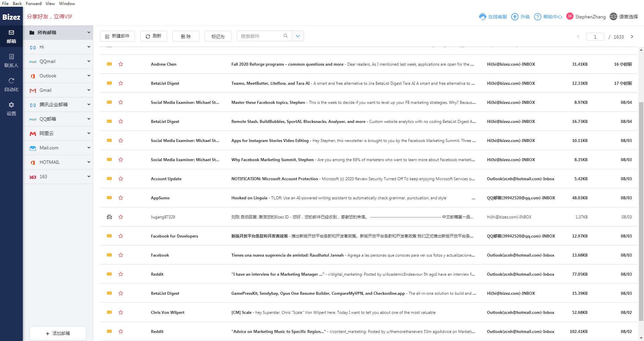Open the Reddit "I have an interview" email
The height and width of the screenshot is (341, 644).
[369, 274]
